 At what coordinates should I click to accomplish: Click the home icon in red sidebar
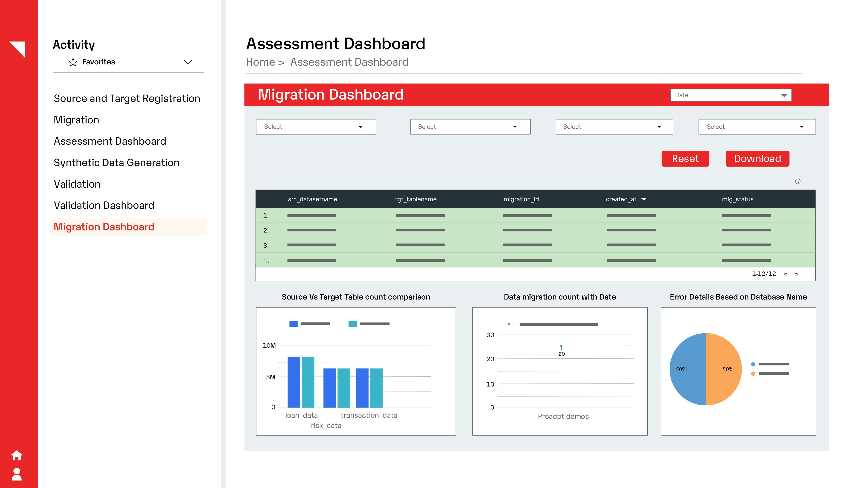pyautogui.click(x=16, y=455)
